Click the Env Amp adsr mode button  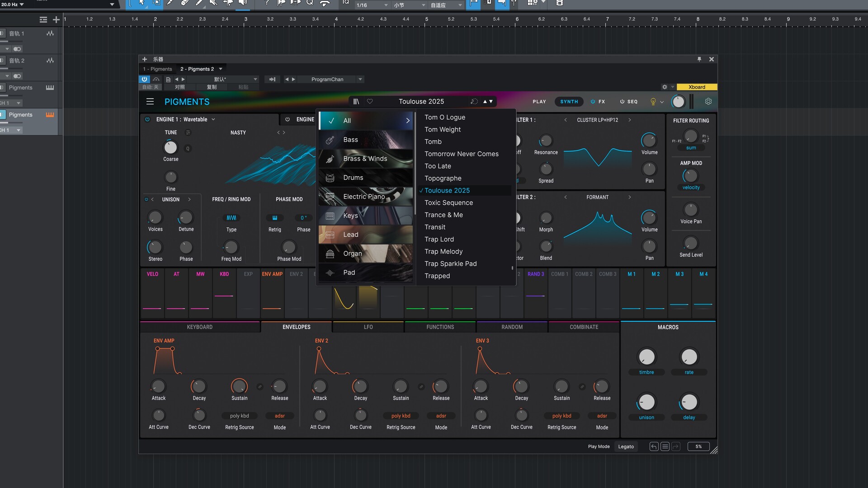(x=279, y=416)
